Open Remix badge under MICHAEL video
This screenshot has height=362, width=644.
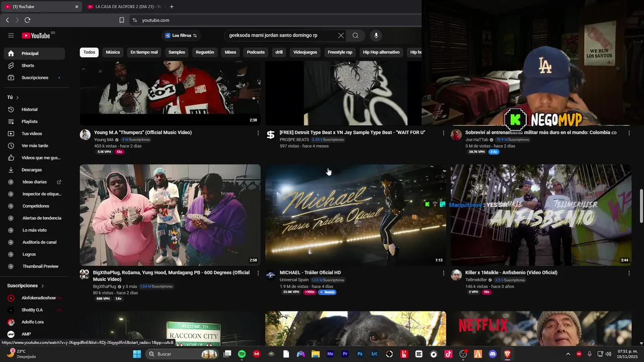point(327,292)
